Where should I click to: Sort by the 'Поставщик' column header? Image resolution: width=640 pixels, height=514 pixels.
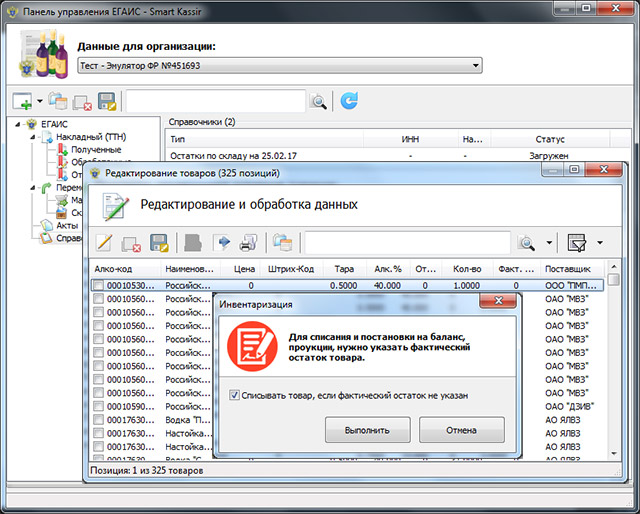(568, 269)
